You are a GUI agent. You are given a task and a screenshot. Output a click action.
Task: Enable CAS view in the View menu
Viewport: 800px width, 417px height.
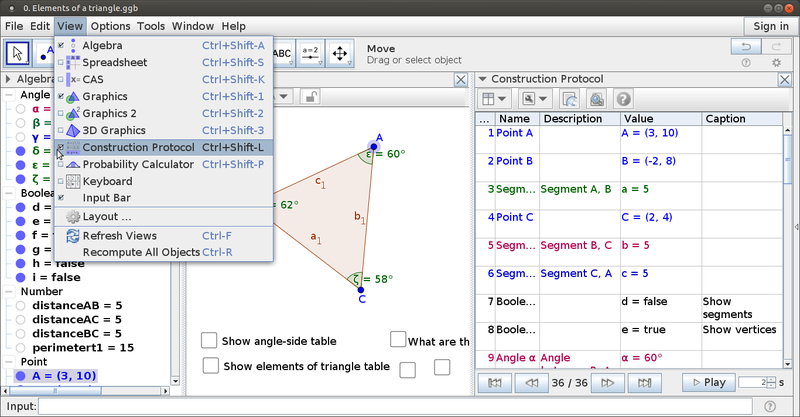tap(164, 79)
